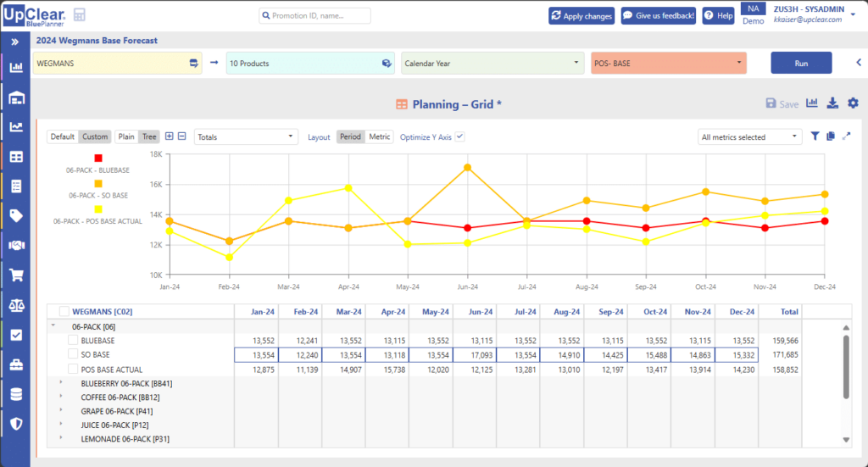Click the chart view icon next to Save
Viewport: 868px width, 467px height.
click(x=811, y=103)
